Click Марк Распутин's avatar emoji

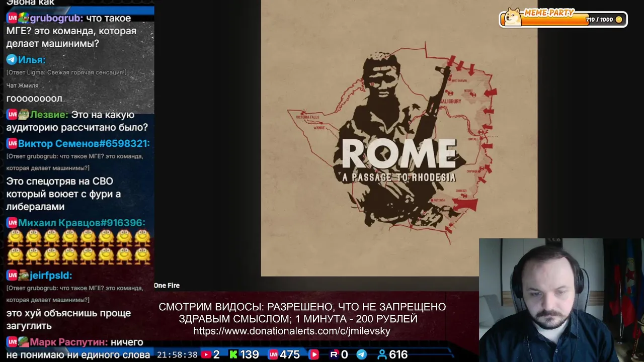point(24,342)
